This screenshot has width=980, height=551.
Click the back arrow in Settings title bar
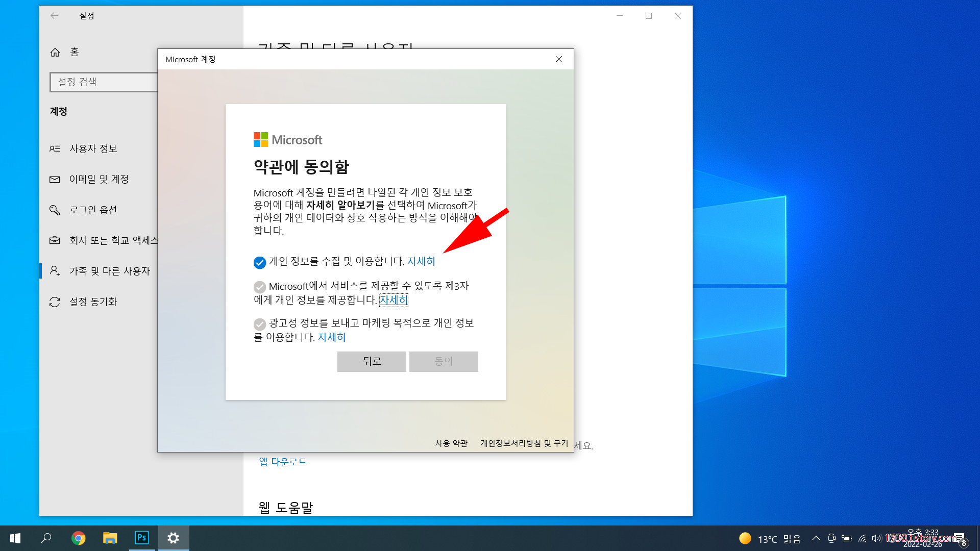click(x=54, y=16)
